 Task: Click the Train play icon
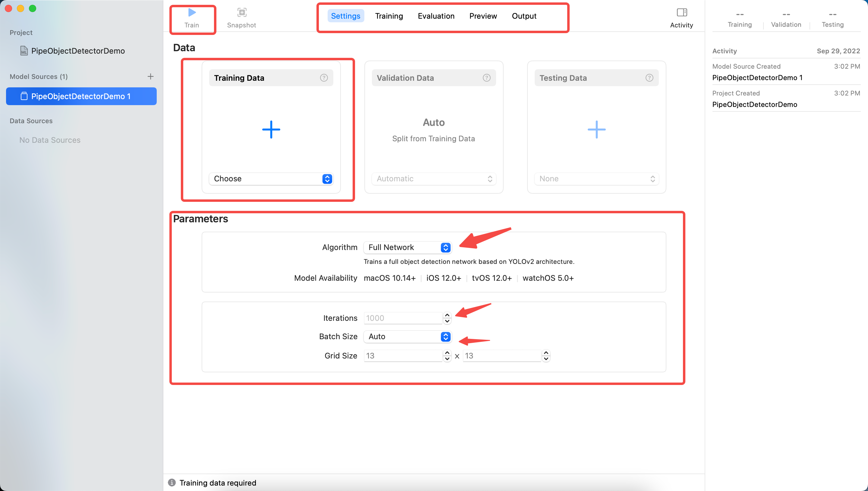pos(192,13)
